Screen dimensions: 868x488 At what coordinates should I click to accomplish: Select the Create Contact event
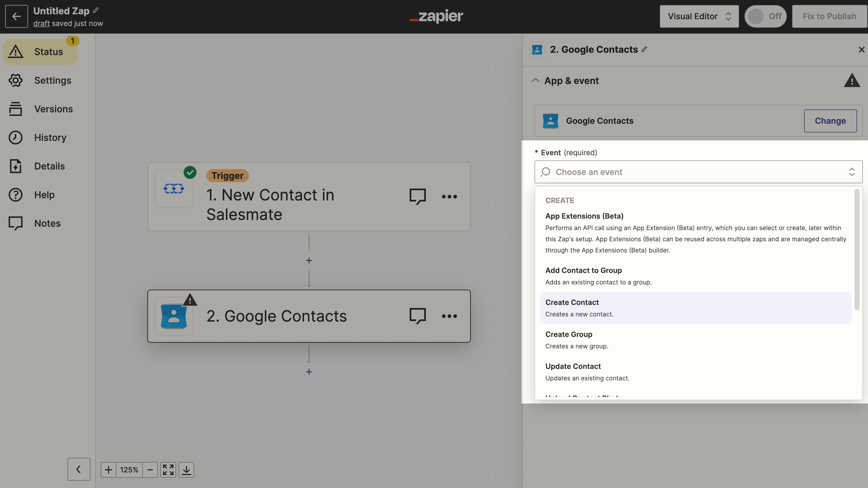[696, 308]
